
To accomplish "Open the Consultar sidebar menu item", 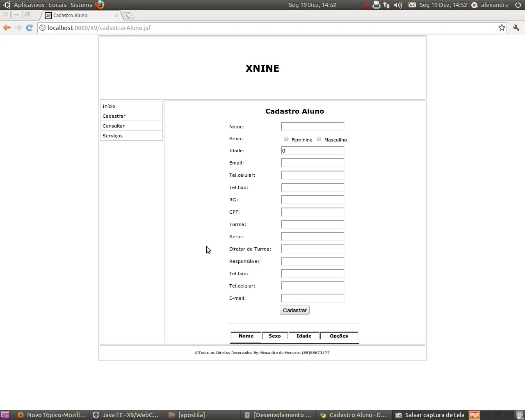I will [131, 126].
